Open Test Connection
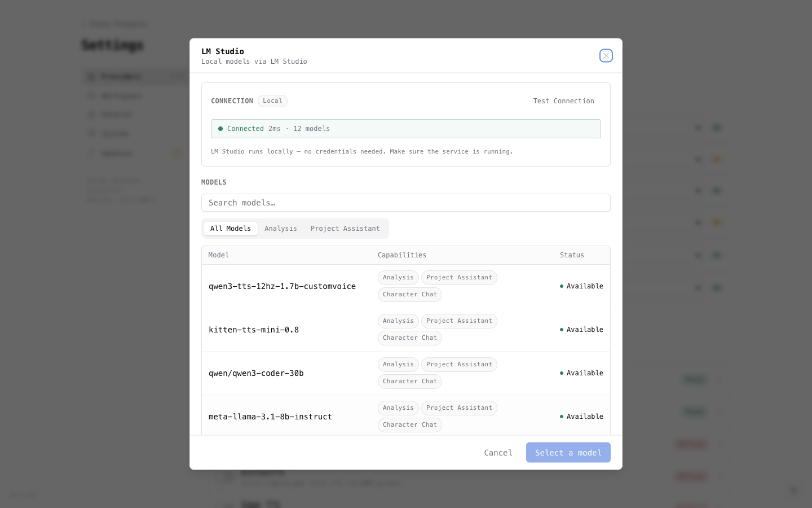 (563, 100)
